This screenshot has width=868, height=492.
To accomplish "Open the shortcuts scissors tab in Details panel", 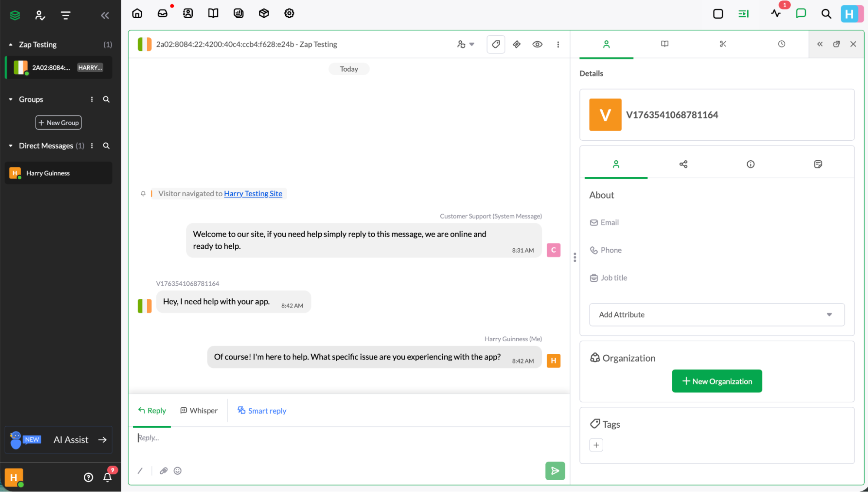I will pyautogui.click(x=723, y=44).
